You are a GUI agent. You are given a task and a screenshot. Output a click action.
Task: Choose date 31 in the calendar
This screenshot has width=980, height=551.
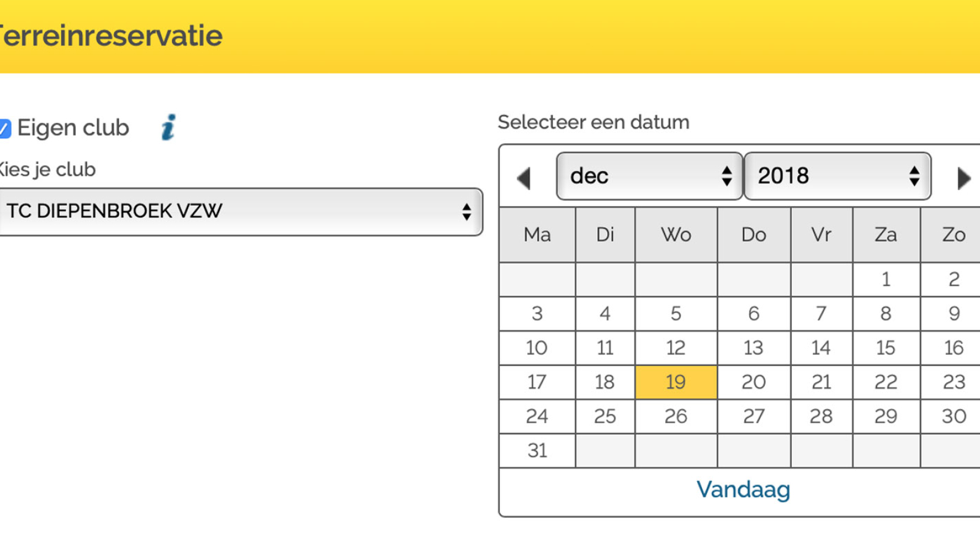tap(537, 451)
